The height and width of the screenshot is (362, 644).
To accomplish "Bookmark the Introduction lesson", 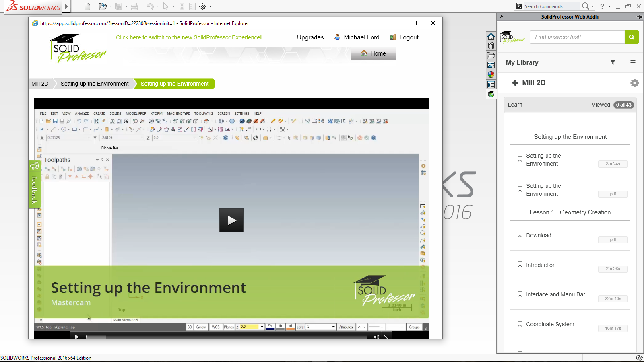I will click(x=520, y=265).
